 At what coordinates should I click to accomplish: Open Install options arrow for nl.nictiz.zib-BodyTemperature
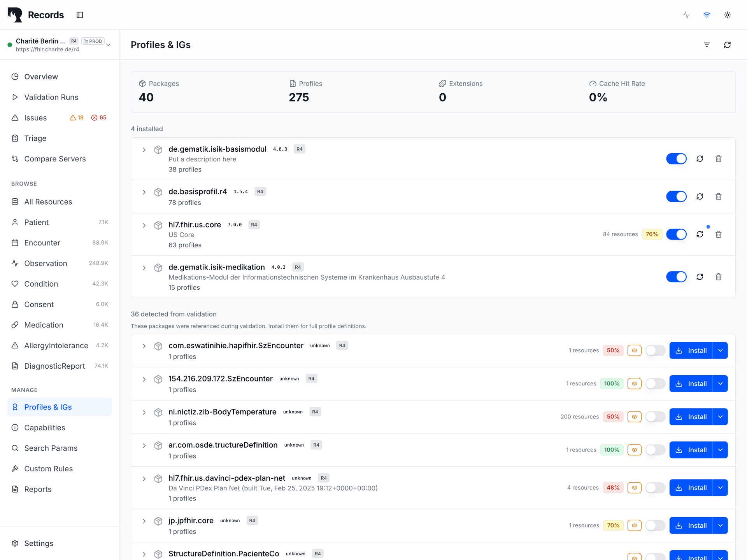pyautogui.click(x=720, y=416)
